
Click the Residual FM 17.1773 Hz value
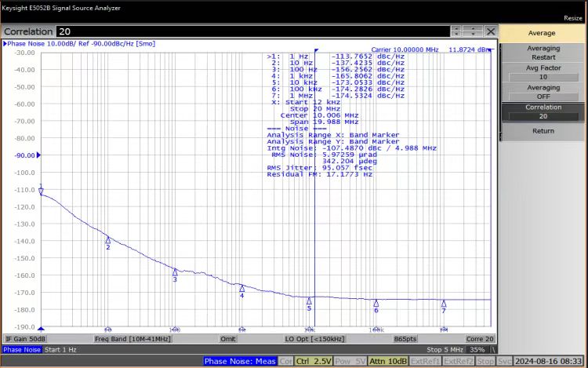[350, 174]
